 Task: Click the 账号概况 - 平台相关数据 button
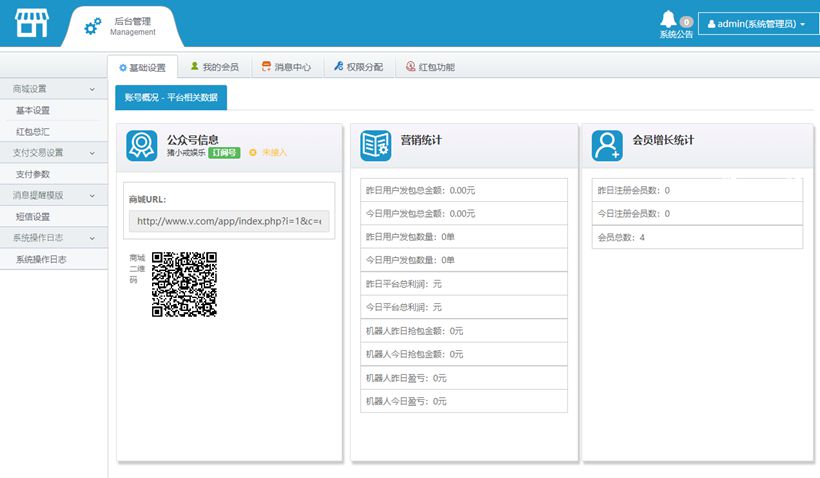coord(171,97)
